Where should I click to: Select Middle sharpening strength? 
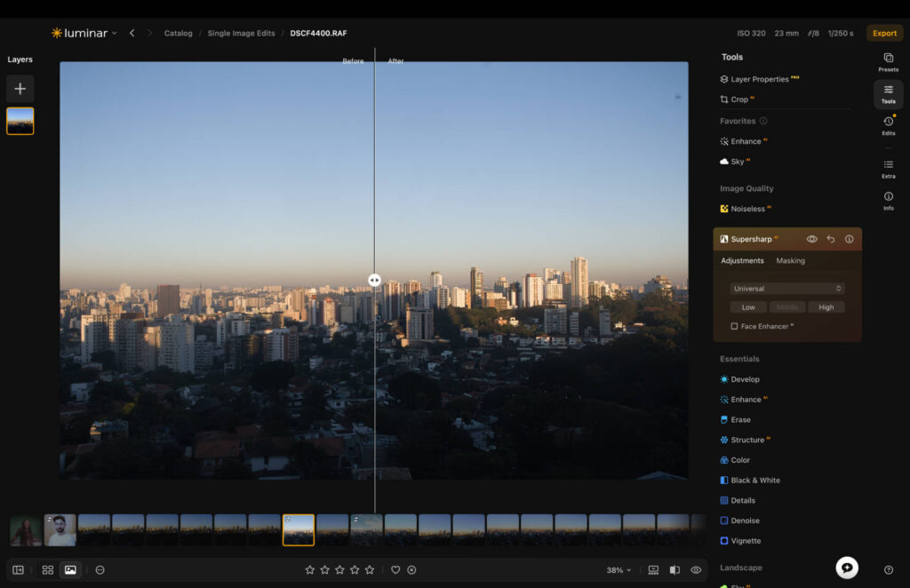pos(787,307)
